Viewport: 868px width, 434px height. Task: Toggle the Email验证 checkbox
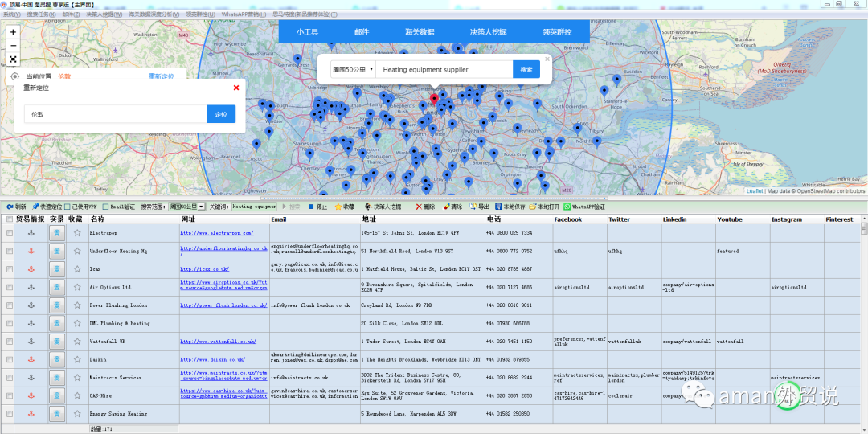[x=105, y=207]
